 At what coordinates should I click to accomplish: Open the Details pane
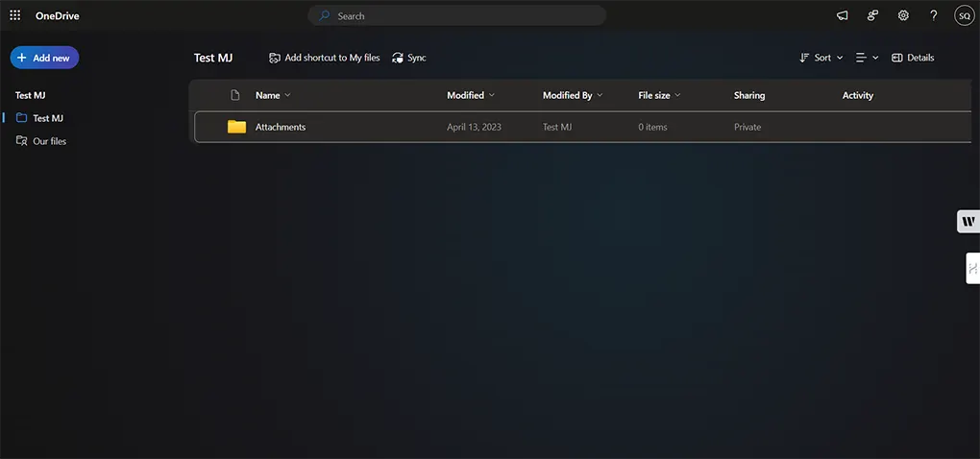point(913,58)
